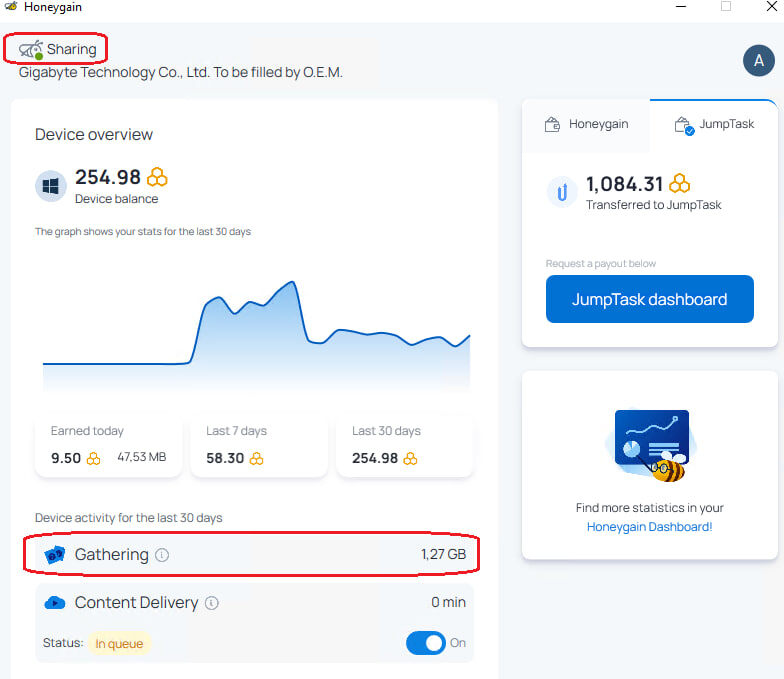Viewport: 784px width, 679px height.
Task: Click honeycomb icon in Earned today card
Action: pos(94,458)
